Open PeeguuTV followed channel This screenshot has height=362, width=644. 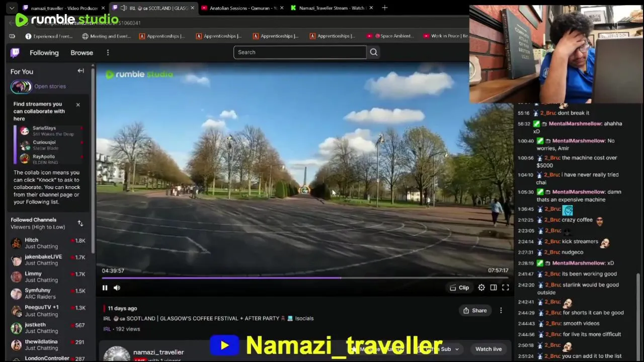48,311
